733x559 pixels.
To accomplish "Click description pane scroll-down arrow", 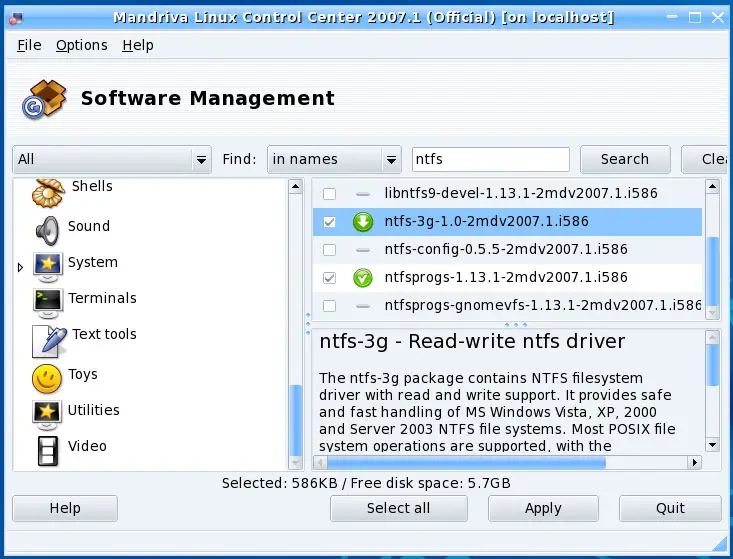I will click(712, 445).
